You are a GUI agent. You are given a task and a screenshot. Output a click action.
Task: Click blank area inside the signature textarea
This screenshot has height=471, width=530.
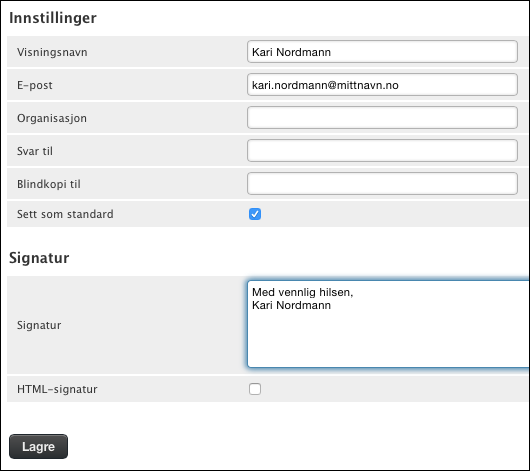389,342
